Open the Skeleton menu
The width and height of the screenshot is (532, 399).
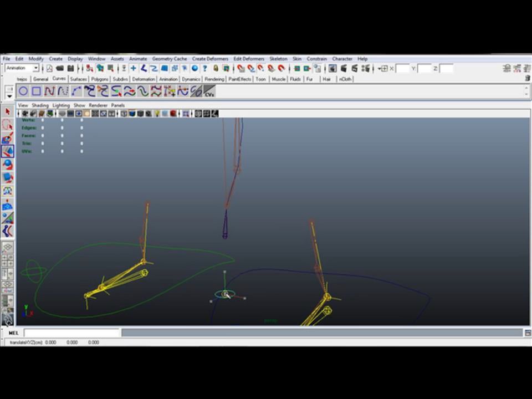point(278,59)
